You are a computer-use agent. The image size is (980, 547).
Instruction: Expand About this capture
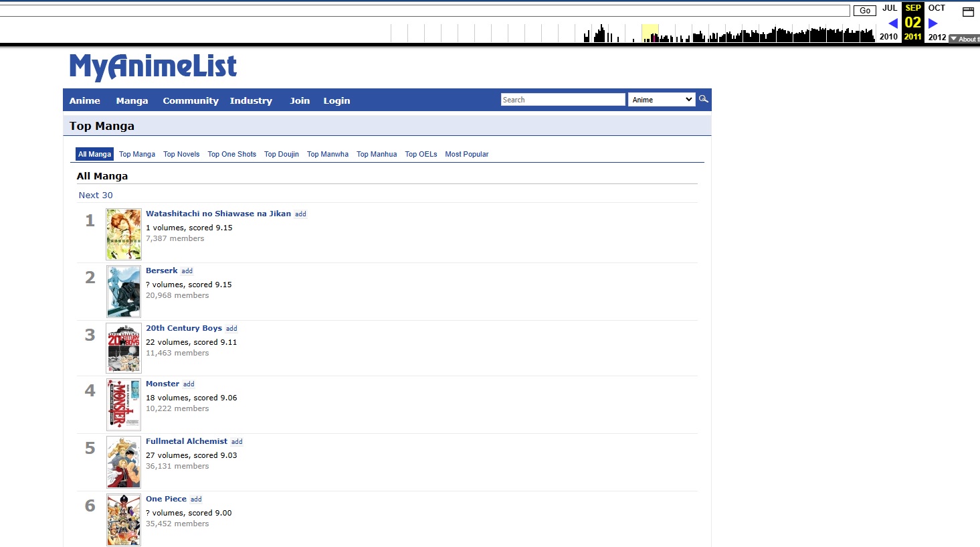tap(965, 39)
